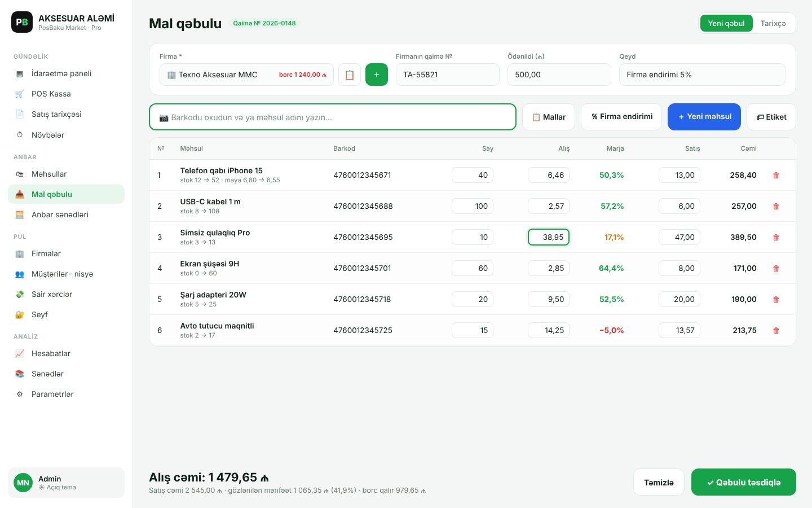Confirm receipt with Qəbulu təsdiqlə
The image size is (812, 508).
[x=744, y=482]
